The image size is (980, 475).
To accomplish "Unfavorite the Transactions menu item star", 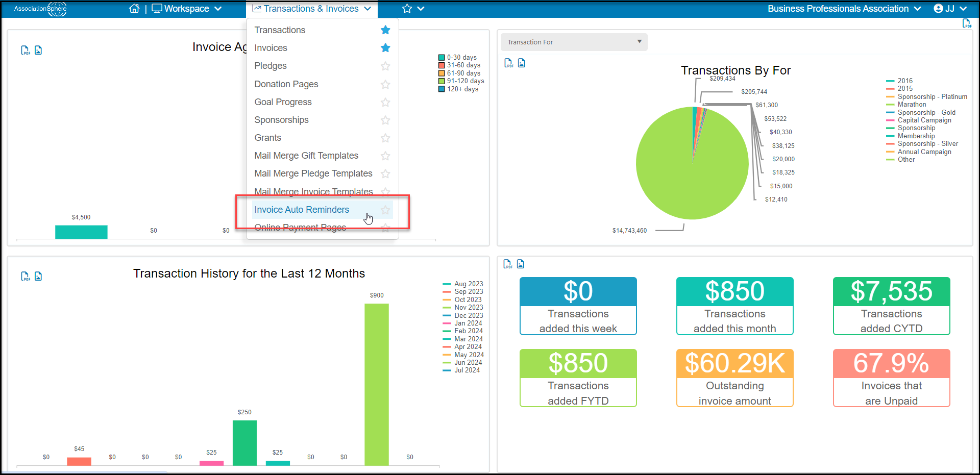I will click(x=385, y=30).
